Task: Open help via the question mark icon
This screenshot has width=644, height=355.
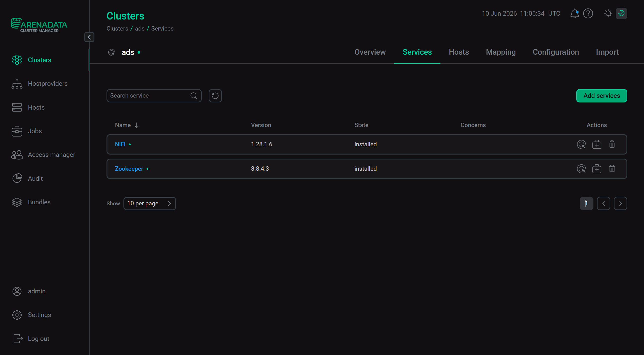Action: pos(588,13)
